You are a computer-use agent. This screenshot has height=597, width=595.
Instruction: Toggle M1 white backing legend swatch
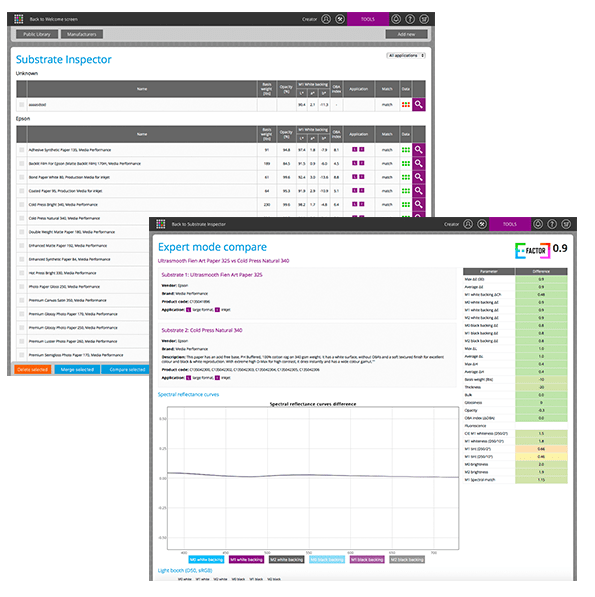point(246,559)
